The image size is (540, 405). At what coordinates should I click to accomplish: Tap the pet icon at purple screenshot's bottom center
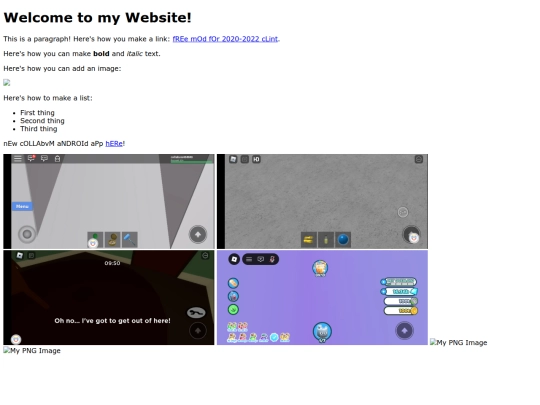pyautogui.click(x=322, y=332)
